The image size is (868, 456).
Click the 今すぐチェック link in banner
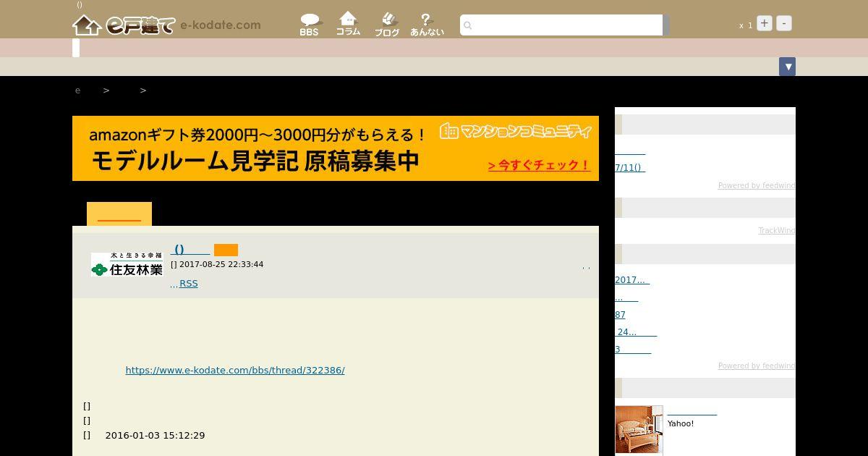(539, 165)
